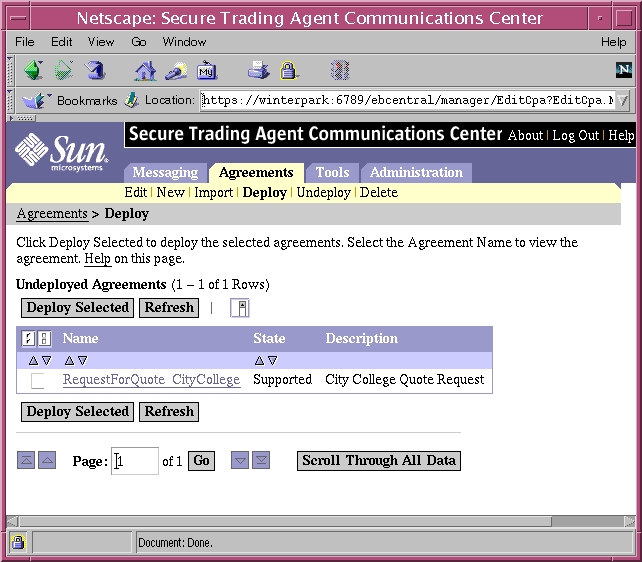This screenshot has height=562, width=642.
Task: Click the select-all rows icon in table header
Action: [28, 339]
